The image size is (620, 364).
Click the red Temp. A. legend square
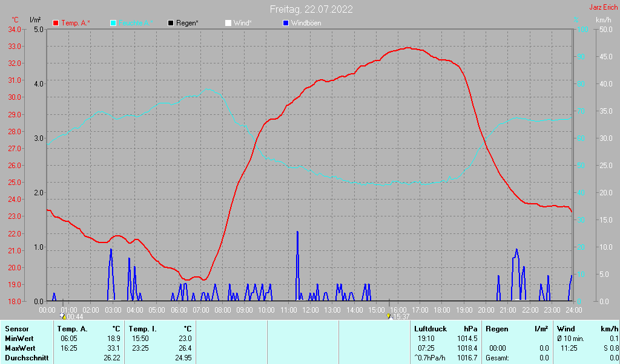click(56, 23)
